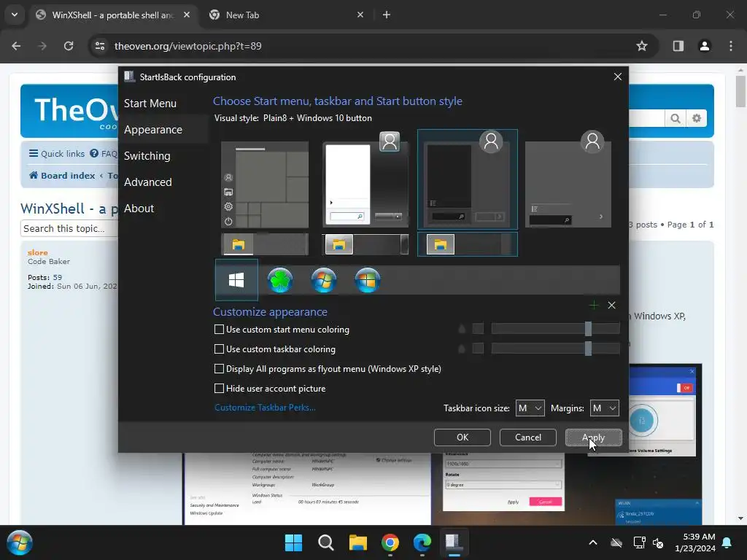Click Cancel in StartIsBack configuration

(x=528, y=437)
